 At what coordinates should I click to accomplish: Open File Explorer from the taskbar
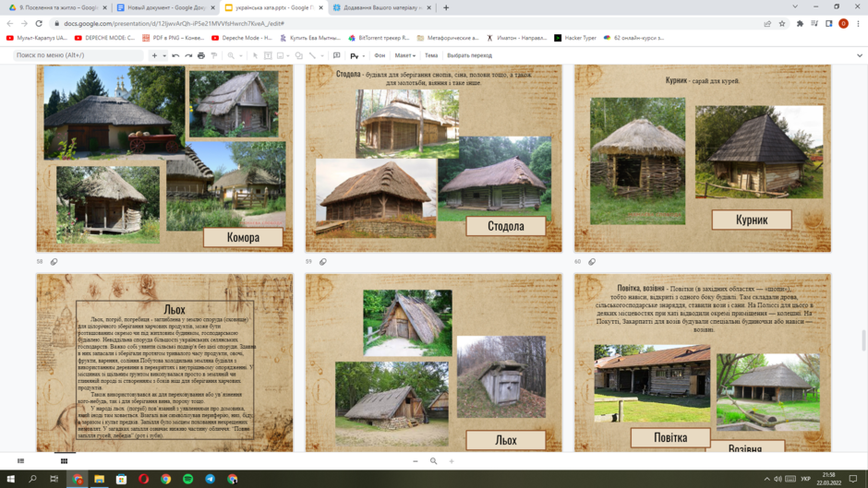tap(100, 479)
